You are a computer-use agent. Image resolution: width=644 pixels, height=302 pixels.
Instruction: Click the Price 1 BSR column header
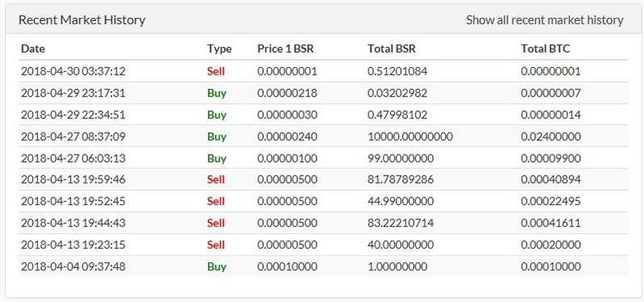point(286,49)
